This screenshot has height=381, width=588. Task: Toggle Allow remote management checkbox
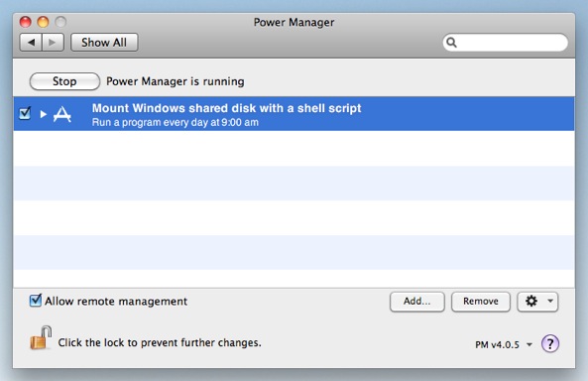(36, 301)
